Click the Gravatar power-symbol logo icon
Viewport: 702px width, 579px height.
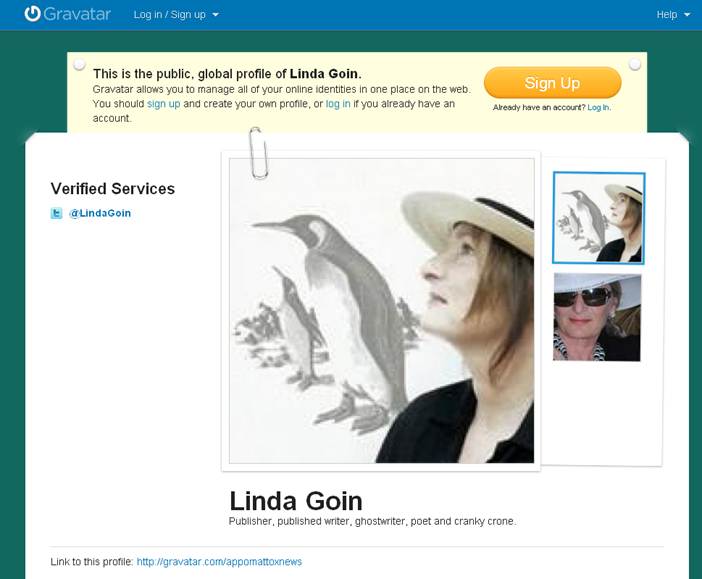(32, 14)
